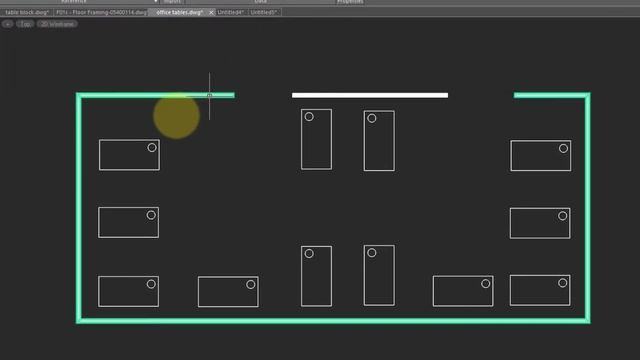Open the Floor Framing drawing tab
The height and width of the screenshot is (360, 640).
tap(101, 12)
